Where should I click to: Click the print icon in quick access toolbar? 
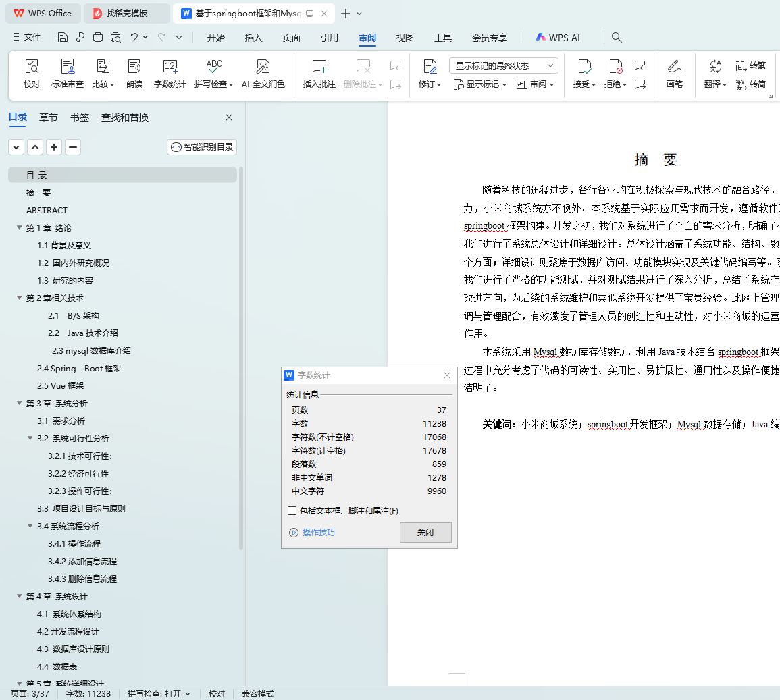coord(98,37)
